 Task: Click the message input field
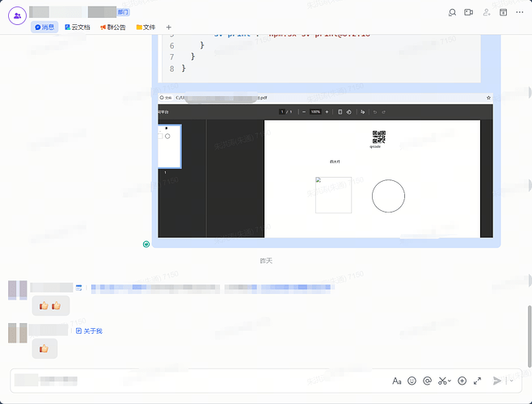pyautogui.click(x=202, y=380)
